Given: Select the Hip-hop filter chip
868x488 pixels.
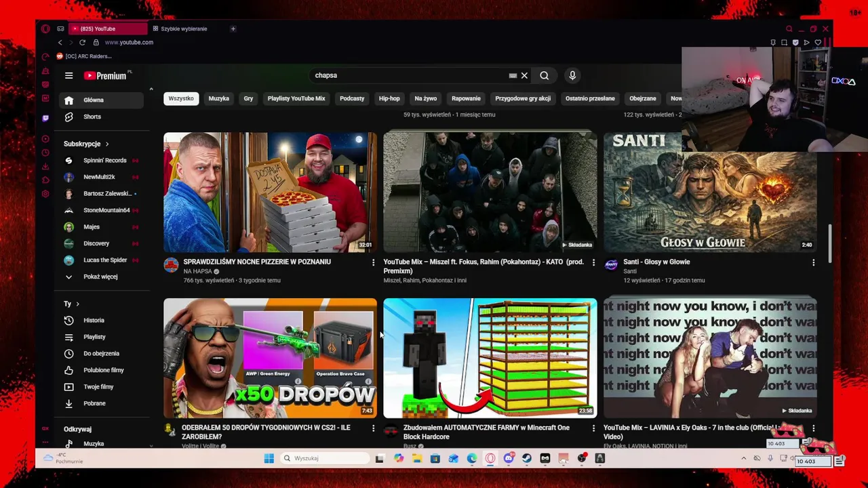Looking at the screenshot, I should click(x=389, y=98).
